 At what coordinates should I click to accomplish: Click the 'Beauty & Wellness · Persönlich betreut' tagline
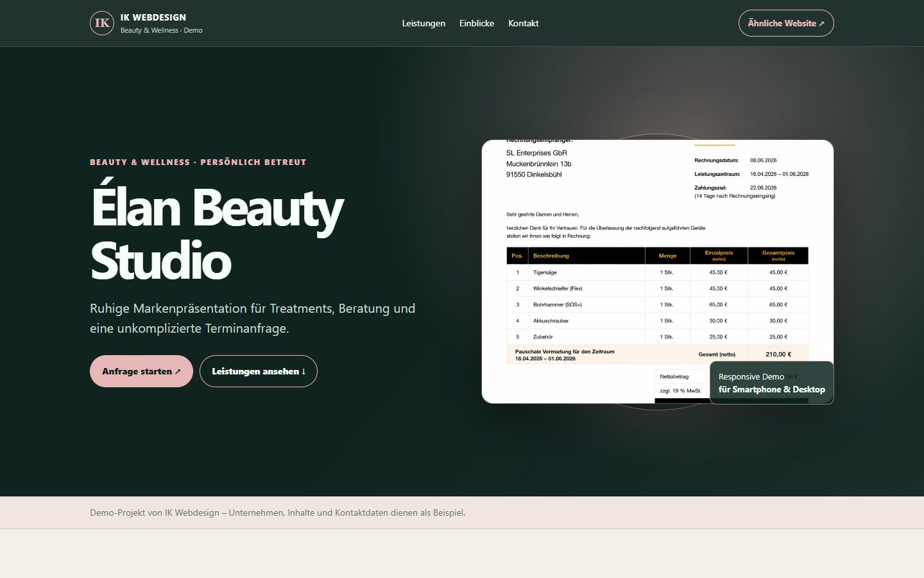click(198, 162)
